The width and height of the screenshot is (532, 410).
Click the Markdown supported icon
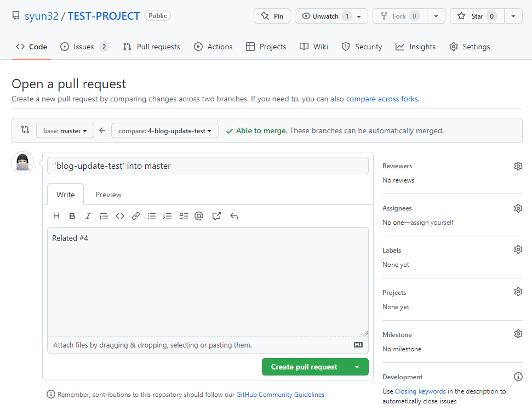pyautogui.click(x=358, y=345)
